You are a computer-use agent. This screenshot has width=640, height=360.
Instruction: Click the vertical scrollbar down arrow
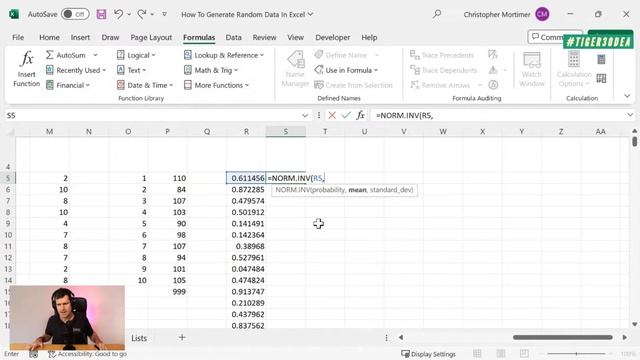tap(634, 324)
